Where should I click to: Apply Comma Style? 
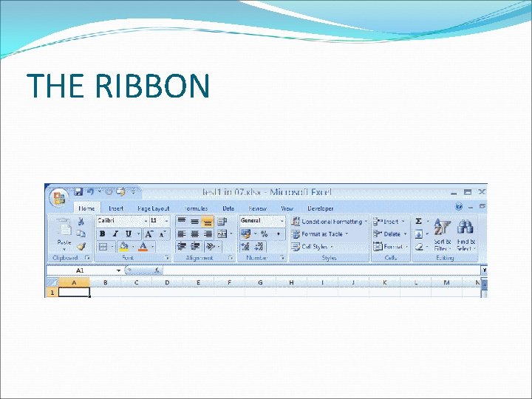pos(279,233)
